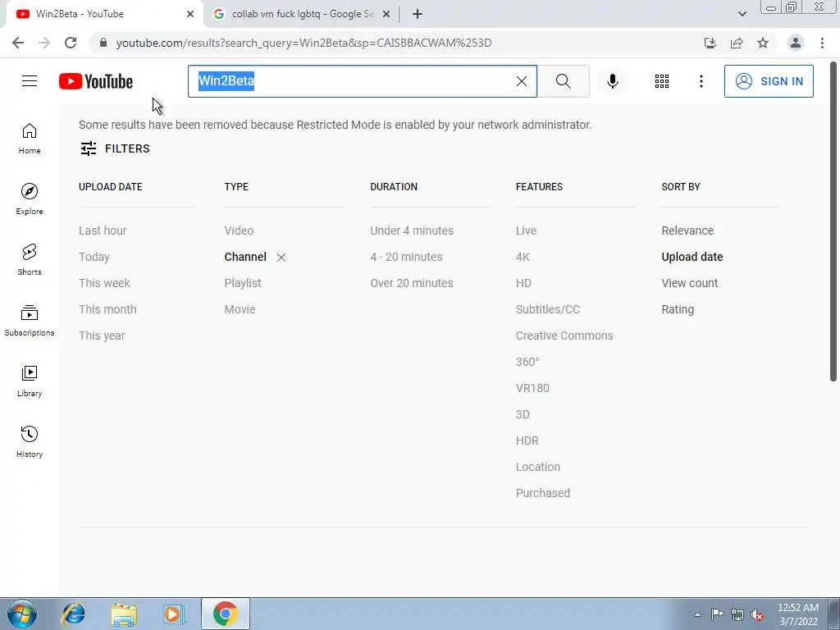This screenshot has height=630, width=840.
Task: Filter duration Over 20 minutes
Action: (412, 283)
